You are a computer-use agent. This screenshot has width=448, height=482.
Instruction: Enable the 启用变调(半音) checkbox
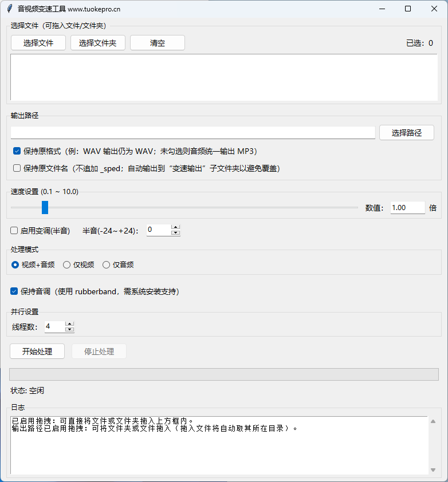(x=14, y=231)
